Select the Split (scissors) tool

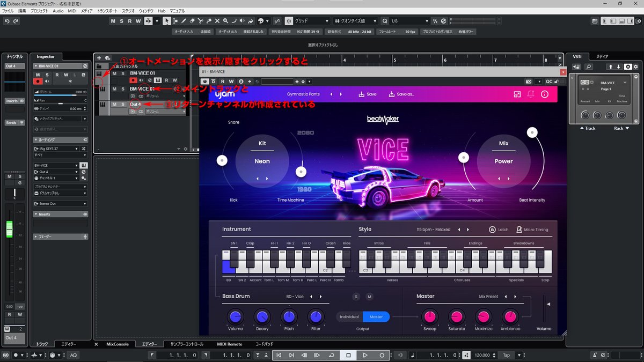200,20
